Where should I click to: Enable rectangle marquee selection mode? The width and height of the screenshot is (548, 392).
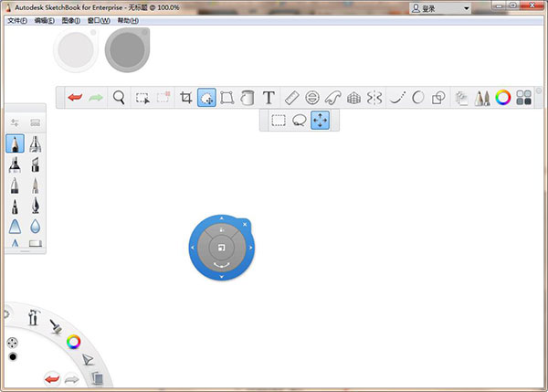[x=279, y=121]
